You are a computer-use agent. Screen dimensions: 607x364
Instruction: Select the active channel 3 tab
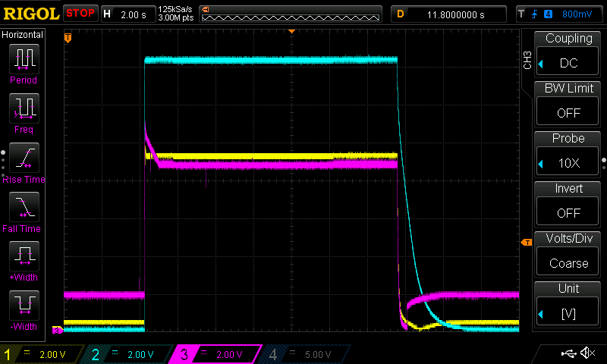(217, 354)
